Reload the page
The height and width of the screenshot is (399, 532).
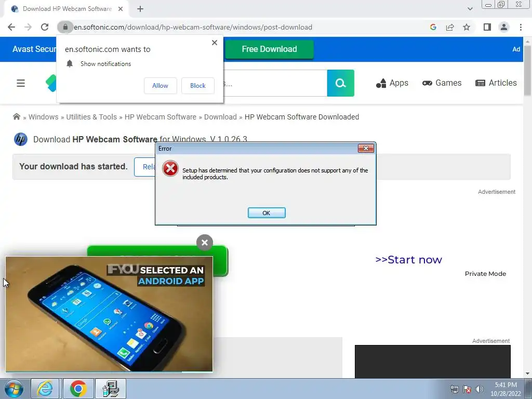(45, 27)
